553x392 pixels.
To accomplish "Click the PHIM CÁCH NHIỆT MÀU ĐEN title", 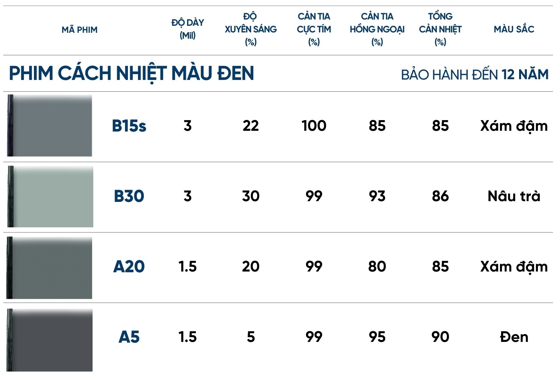I will [x=132, y=73].
